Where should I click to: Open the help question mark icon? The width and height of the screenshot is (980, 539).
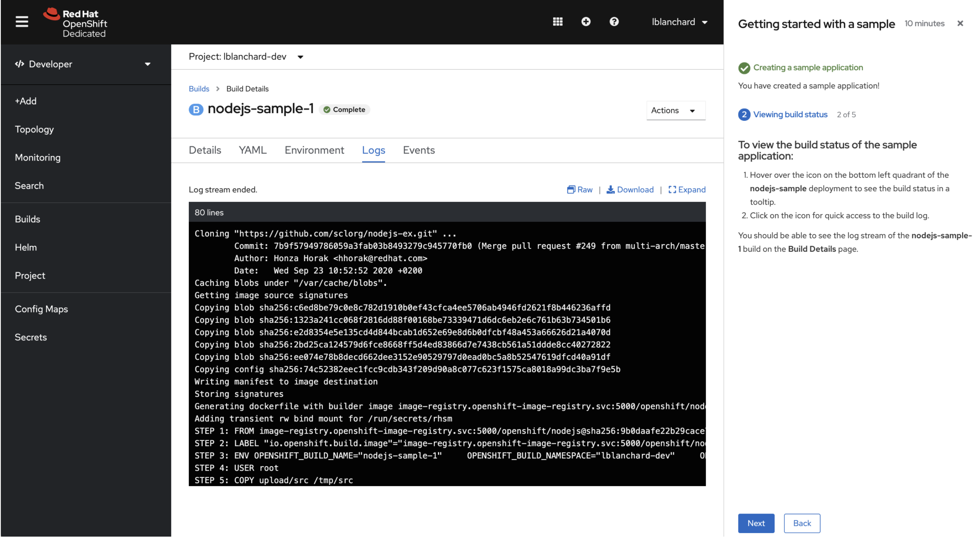614,21
